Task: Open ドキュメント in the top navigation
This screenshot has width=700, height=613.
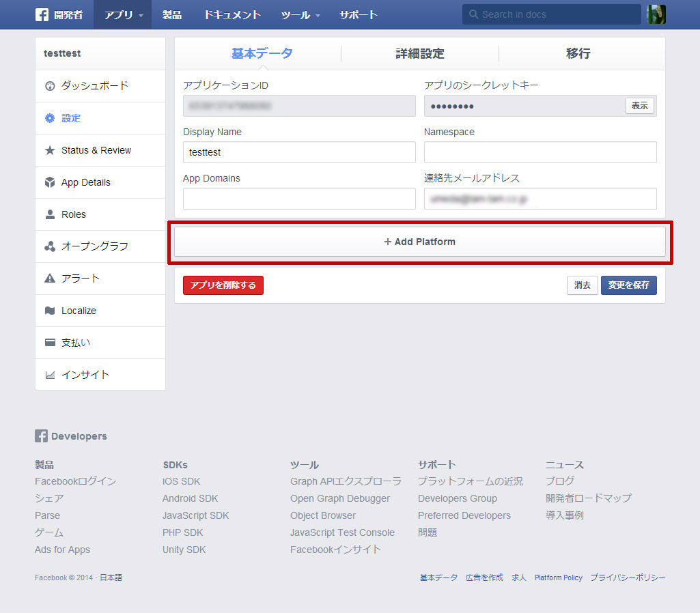Action: (x=232, y=15)
